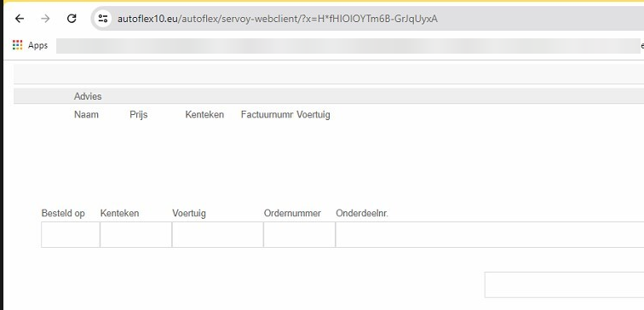Select the autoflex10.eu address bar URL
The image size is (644, 310).
pyautogui.click(x=277, y=19)
